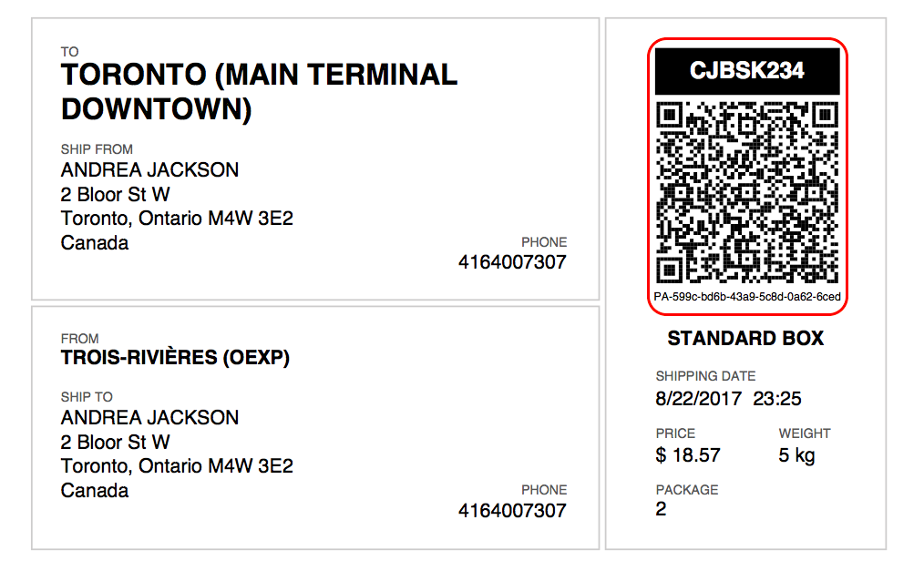Viewport: 924px width, 571px height.
Task: Click the PRICE label
Action: (x=675, y=433)
